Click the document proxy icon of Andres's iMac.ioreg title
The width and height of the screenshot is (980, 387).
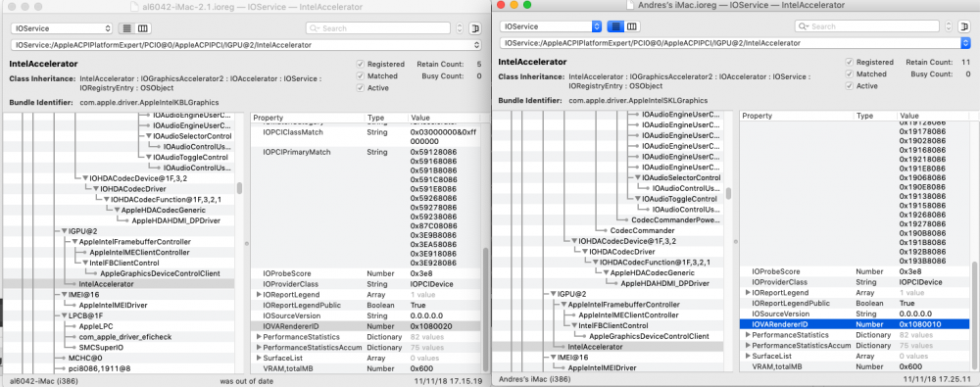630,5
